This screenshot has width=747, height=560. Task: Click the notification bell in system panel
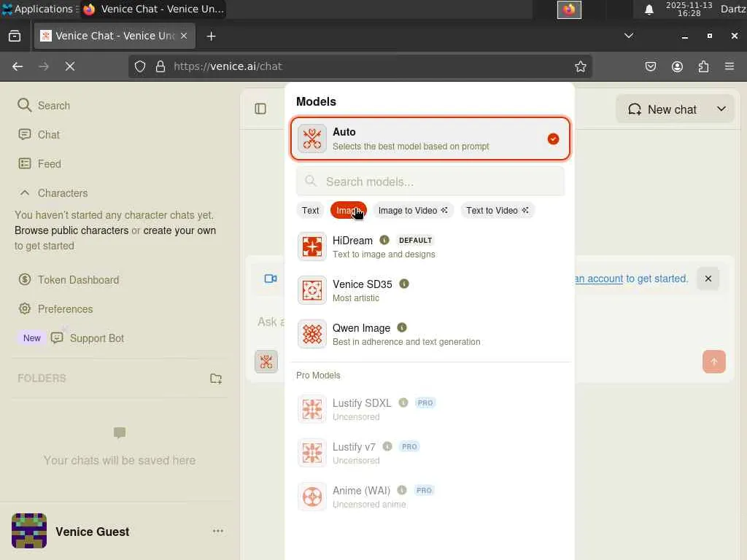point(649,9)
